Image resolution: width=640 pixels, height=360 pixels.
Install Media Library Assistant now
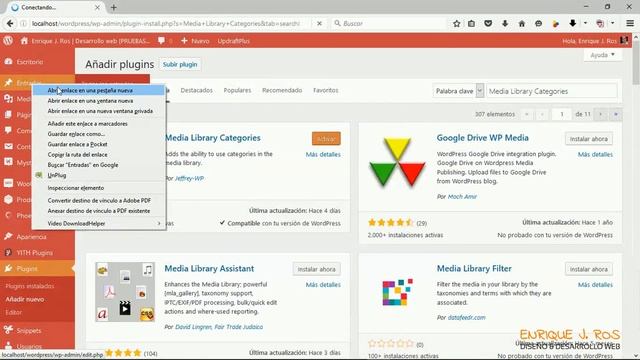(x=316, y=269)
